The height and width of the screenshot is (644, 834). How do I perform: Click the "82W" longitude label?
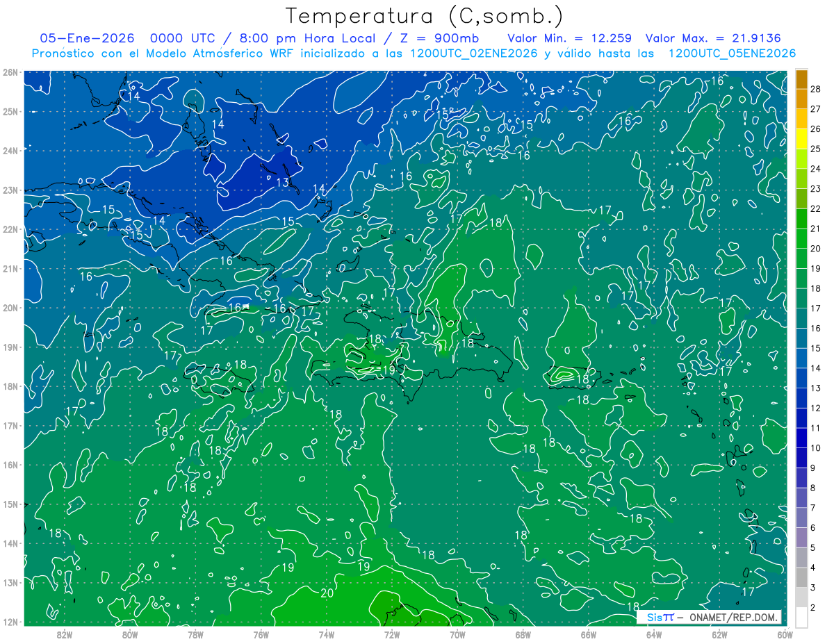click(65, 634)
